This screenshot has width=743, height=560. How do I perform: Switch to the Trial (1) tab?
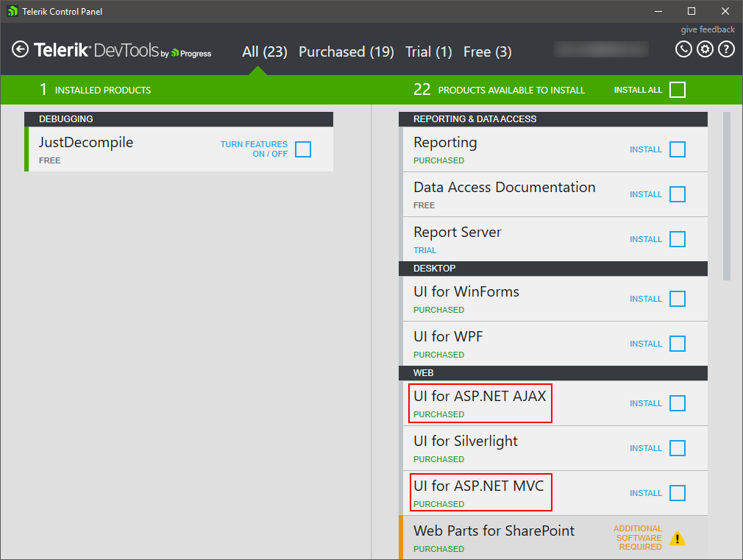coord(429,52)
